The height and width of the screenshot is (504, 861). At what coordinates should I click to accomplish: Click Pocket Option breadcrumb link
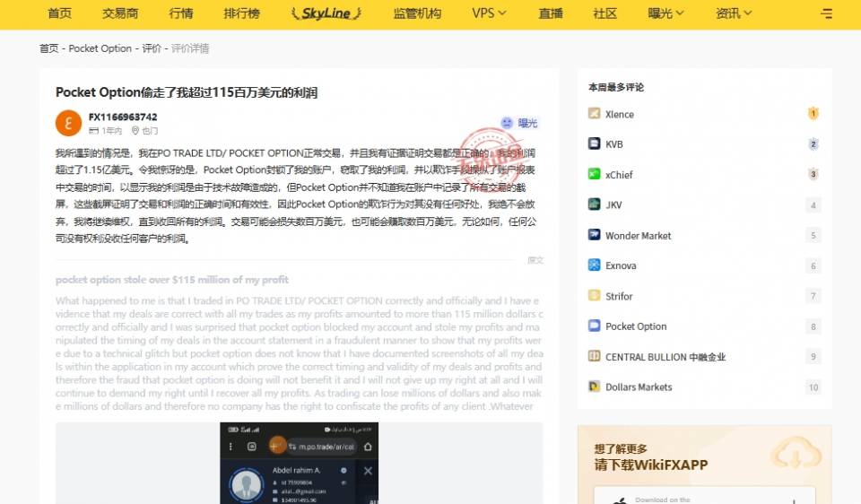coord(100,48)
